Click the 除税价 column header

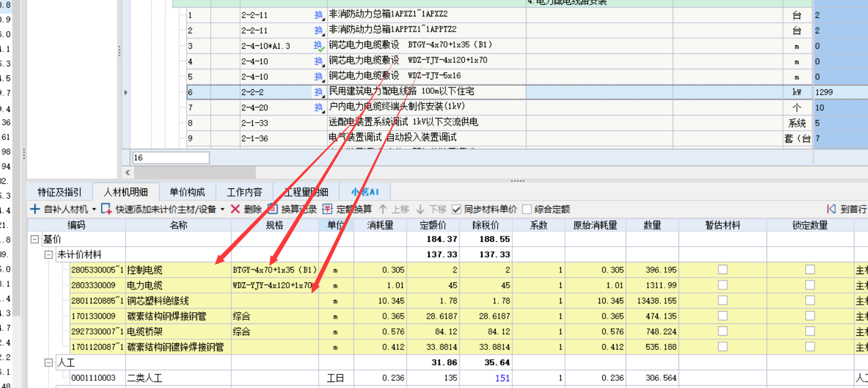point(486,225)
